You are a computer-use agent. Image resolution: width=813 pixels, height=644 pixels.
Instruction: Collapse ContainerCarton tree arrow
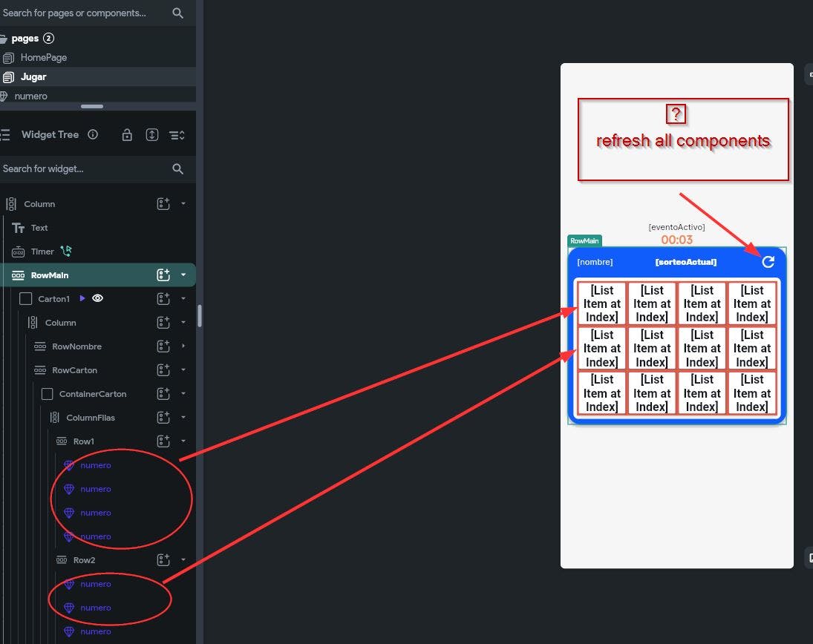pos(183,394)
